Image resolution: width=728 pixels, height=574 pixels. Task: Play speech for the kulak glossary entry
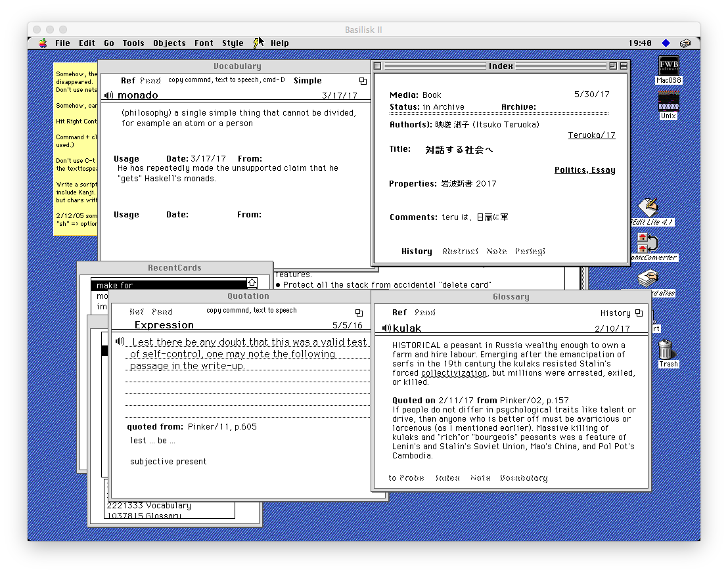click(x=386, y=328)
